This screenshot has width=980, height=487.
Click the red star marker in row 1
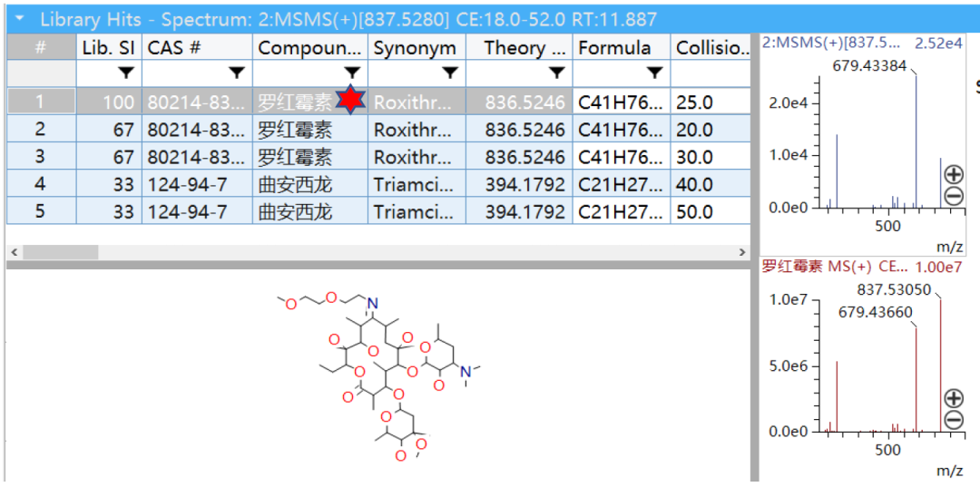tap(349, 102)
